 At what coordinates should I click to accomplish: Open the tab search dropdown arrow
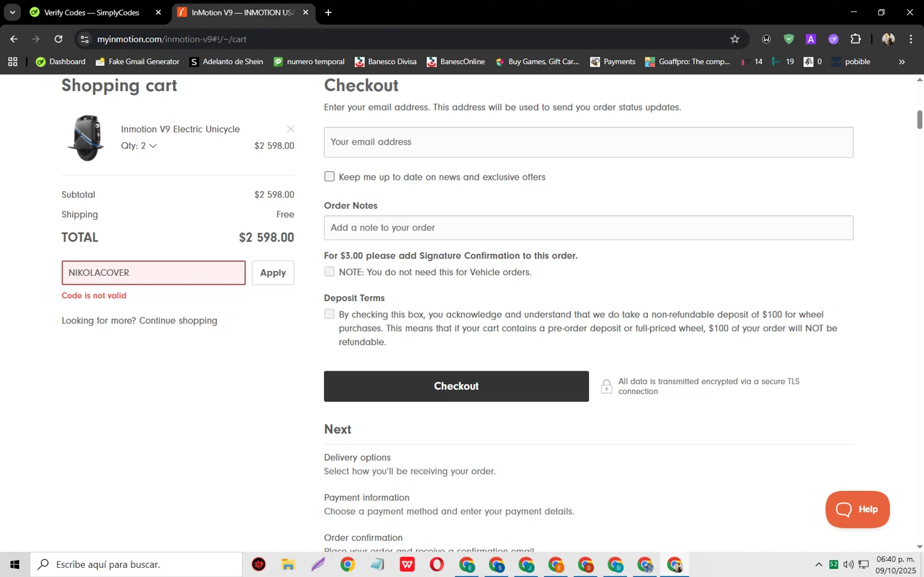[x=12, y=12]
